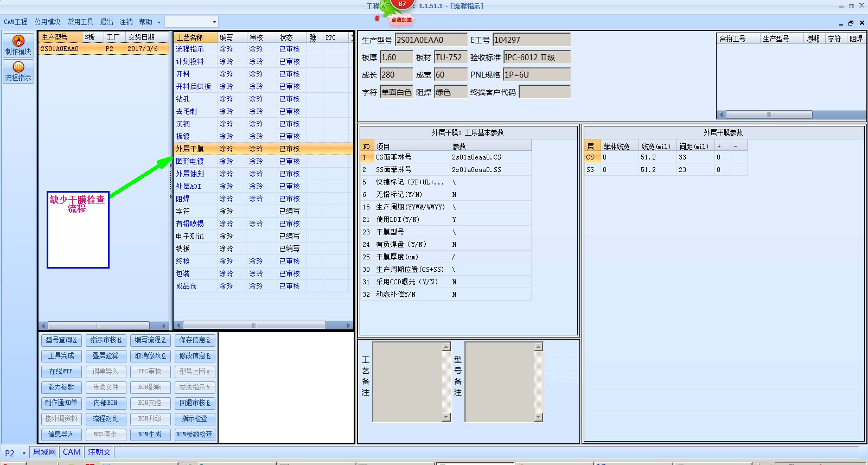This screenshot has width=868, height=465.
Task: Click the 指示检查 button
Action: (x=195, y=419)
